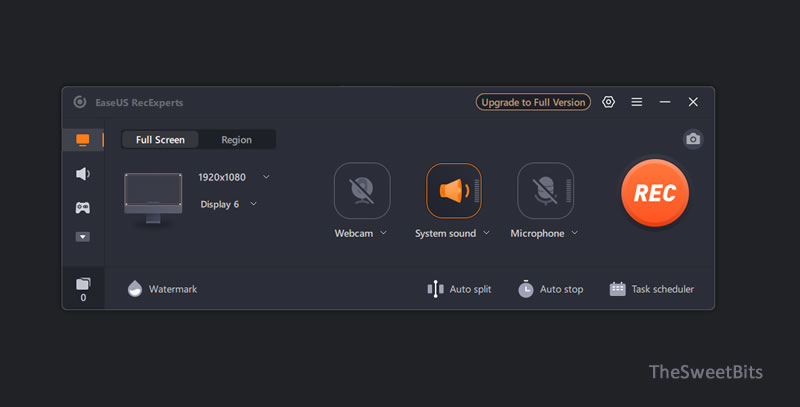Open Auto split settings
This screenshot has height=407, width=800.
point(459,289)
